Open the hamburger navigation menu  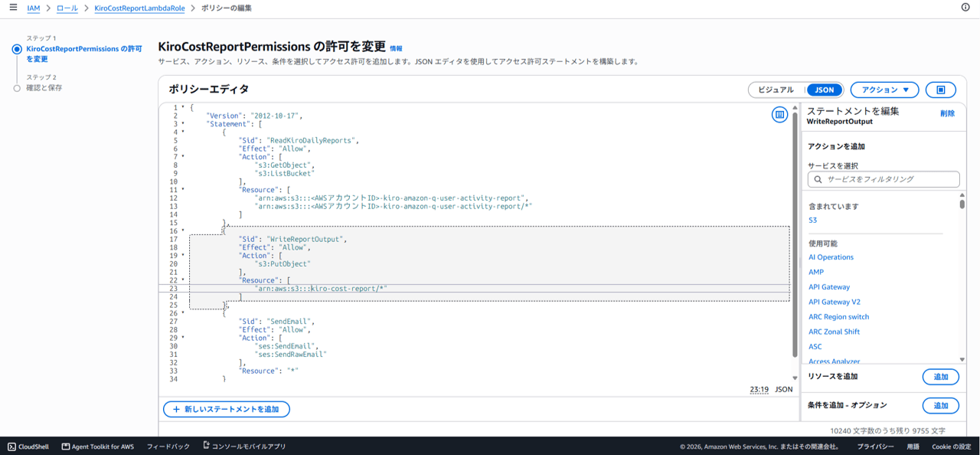[x=13, y=8]
